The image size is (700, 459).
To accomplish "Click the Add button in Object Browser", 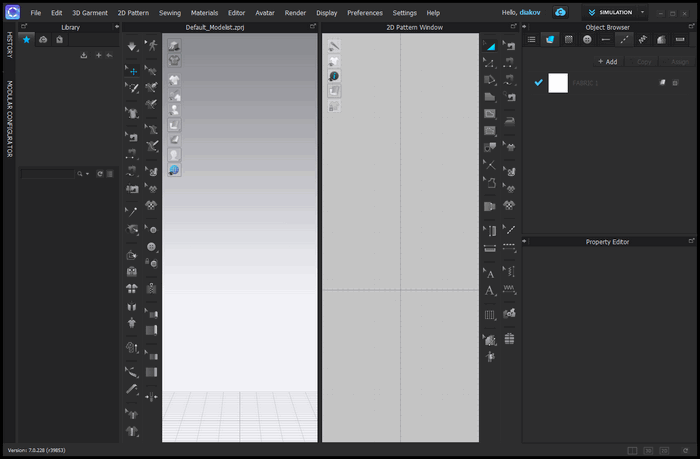I will click(607, 61).
